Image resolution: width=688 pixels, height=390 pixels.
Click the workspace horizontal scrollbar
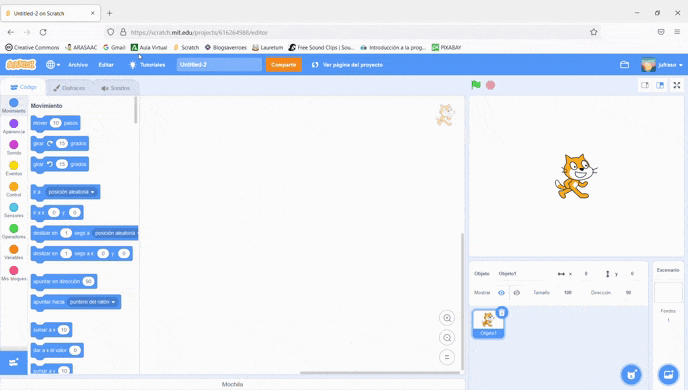point(380,372)
